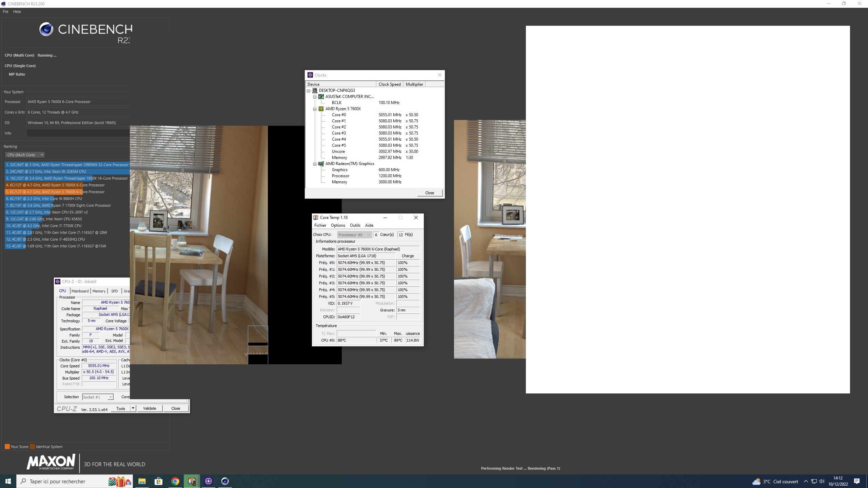This screenshot has height=488, width=868.
Task: Click the ASUSTeK motherboard icon in tree
Action: [321, 97]
